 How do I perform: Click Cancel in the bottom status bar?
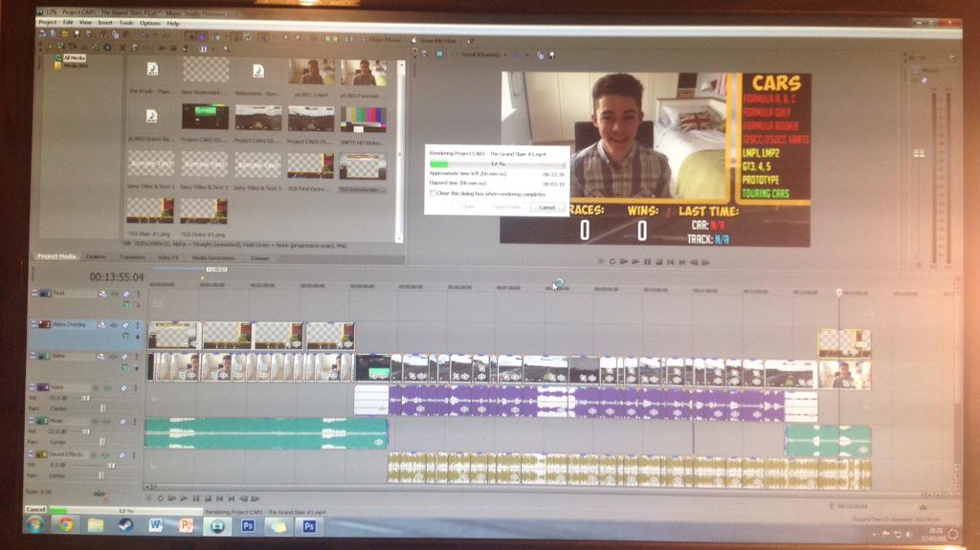tap(35, 510)
